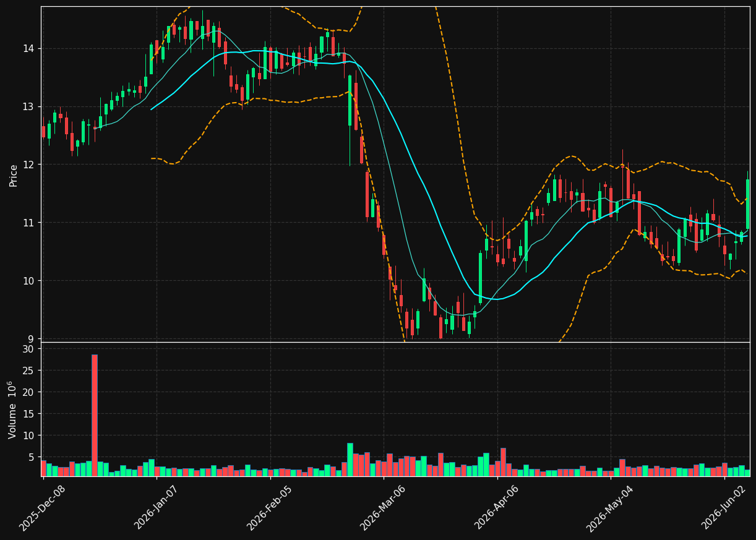
Task: Click the 2026-Jun-02 date label
Action: click(x=724, y=508)
